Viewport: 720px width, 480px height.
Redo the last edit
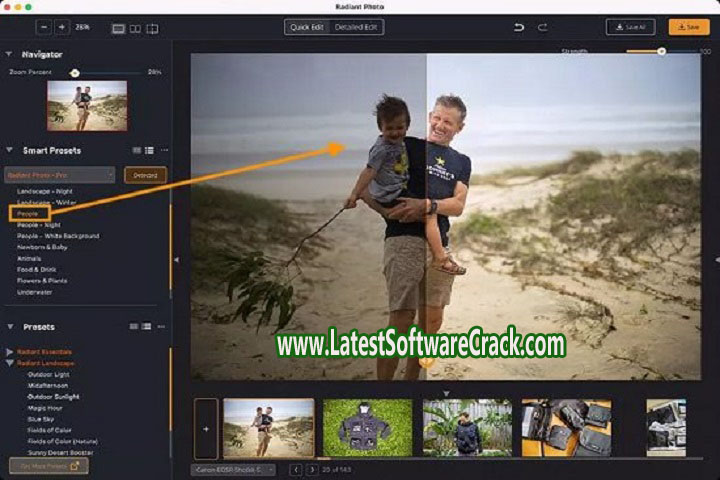tap(543, 27)
